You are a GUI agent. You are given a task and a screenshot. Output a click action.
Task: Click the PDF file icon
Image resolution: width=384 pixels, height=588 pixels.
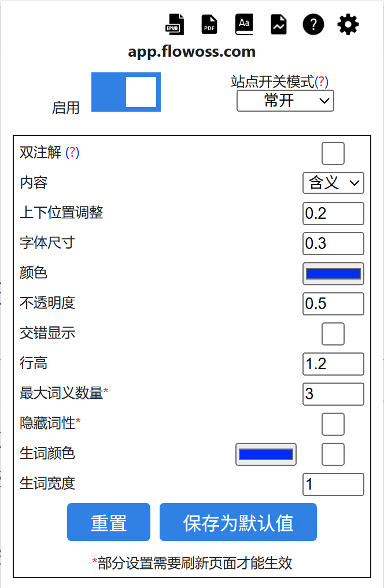[x=209, y=24]
